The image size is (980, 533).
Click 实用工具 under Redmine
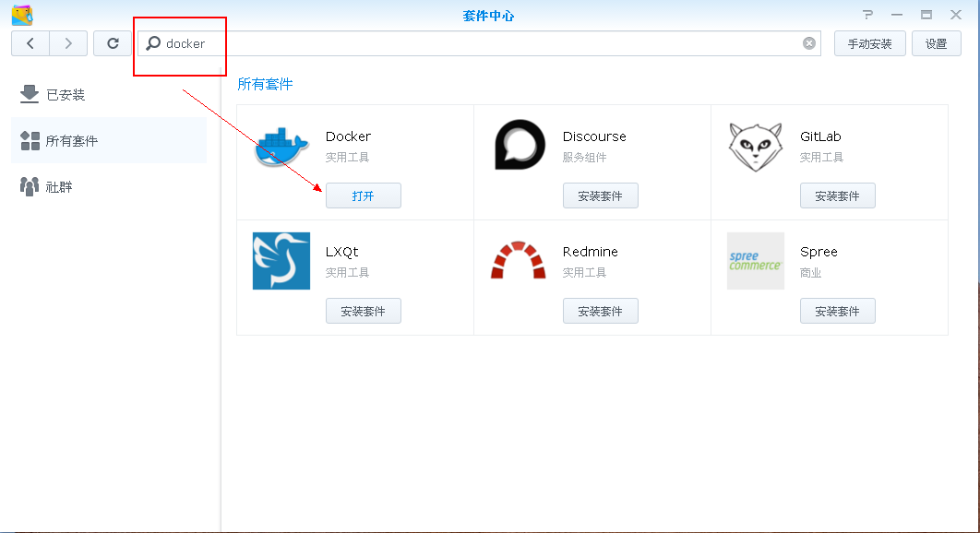[x=584, y=272]
